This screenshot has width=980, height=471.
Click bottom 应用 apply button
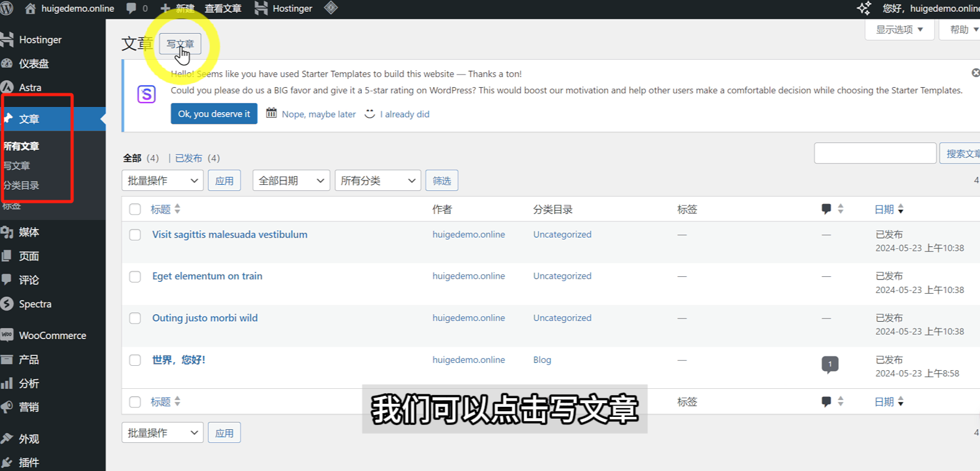click(224, 432)
